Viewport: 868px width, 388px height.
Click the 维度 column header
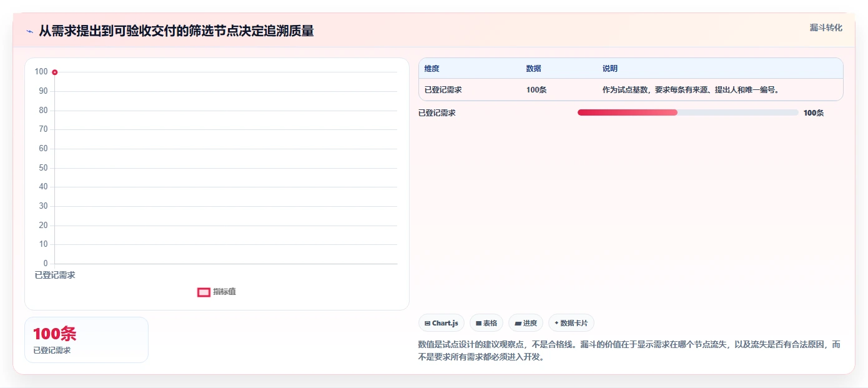[x=432, y=69]
